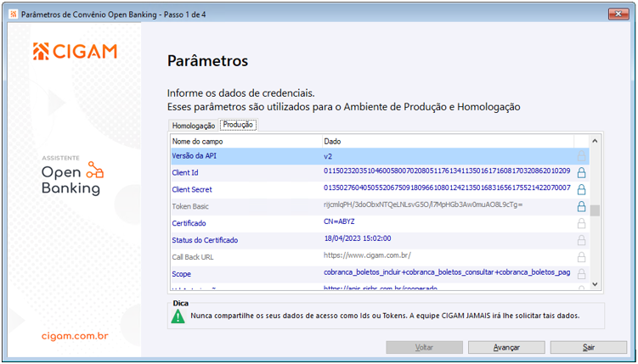Click the scroll up arrow of the grid
Viewport: 638px width, 364px height.
[x=595, y=141]
